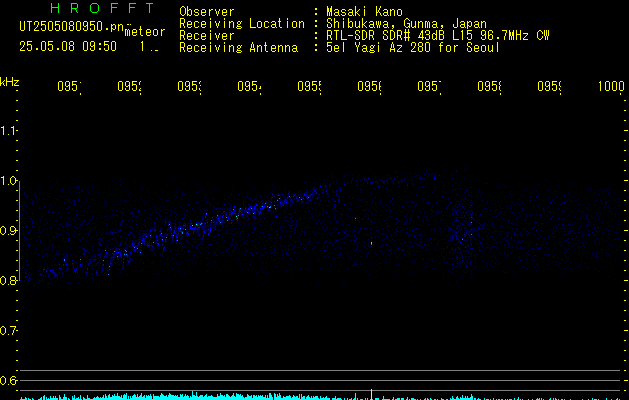Click the kHz axis unit label
Viewport: 629px width, 400px height.
tap(10, 82)
